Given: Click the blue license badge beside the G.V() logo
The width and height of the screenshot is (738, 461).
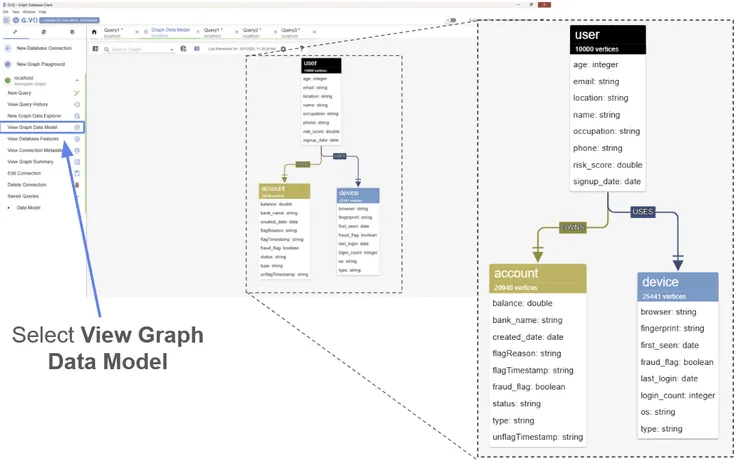Looking at the screenshot, I should point(69,20).
